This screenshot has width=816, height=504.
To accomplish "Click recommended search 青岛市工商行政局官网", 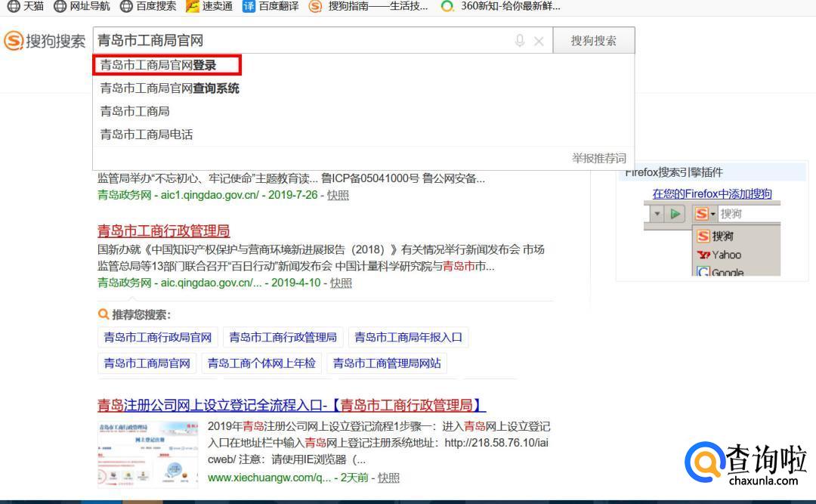I will (158, 338).
